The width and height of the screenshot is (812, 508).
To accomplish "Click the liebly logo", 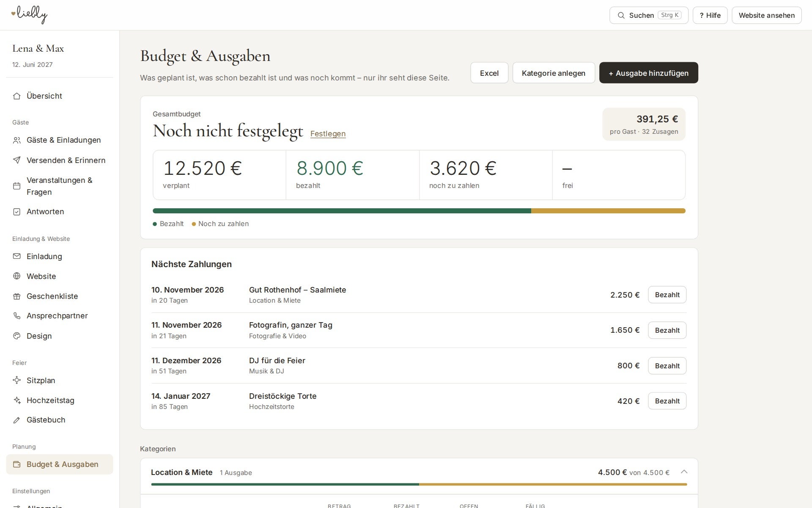I will [29, 15].
